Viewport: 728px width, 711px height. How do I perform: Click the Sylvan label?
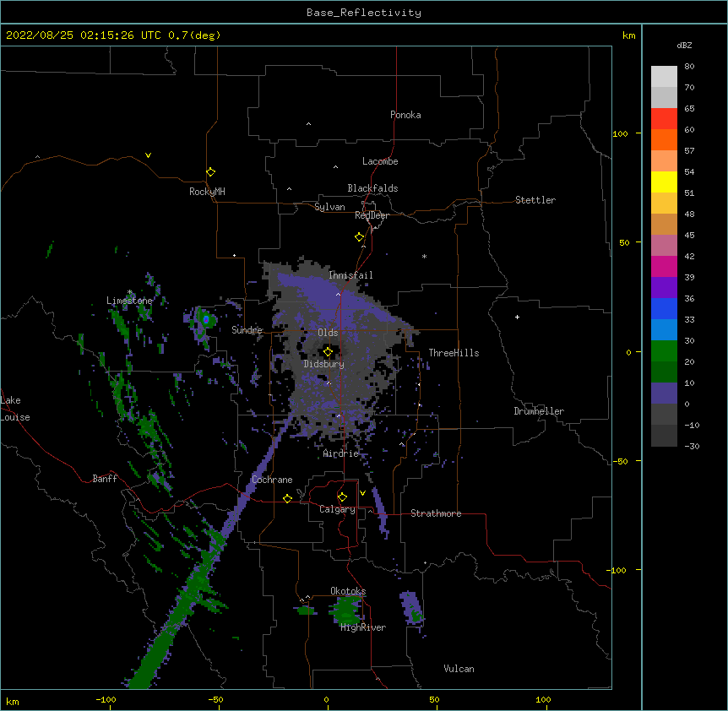[329, 207]
